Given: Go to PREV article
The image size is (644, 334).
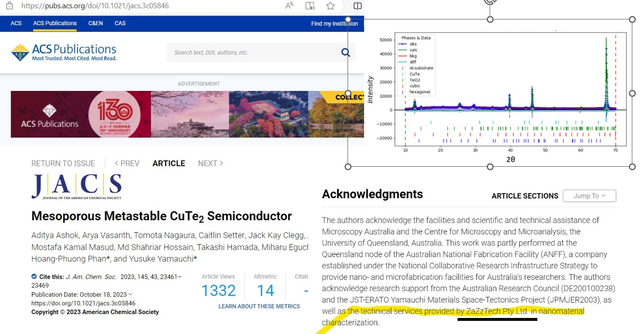Looking at the screenshot, I should click(127, 163).
